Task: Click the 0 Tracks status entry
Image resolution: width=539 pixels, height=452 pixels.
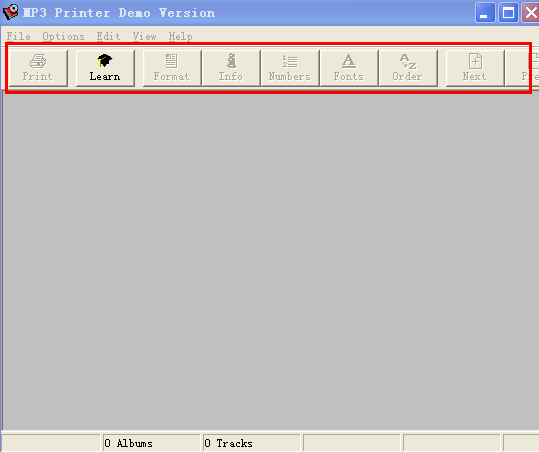Action: (251, 443)
